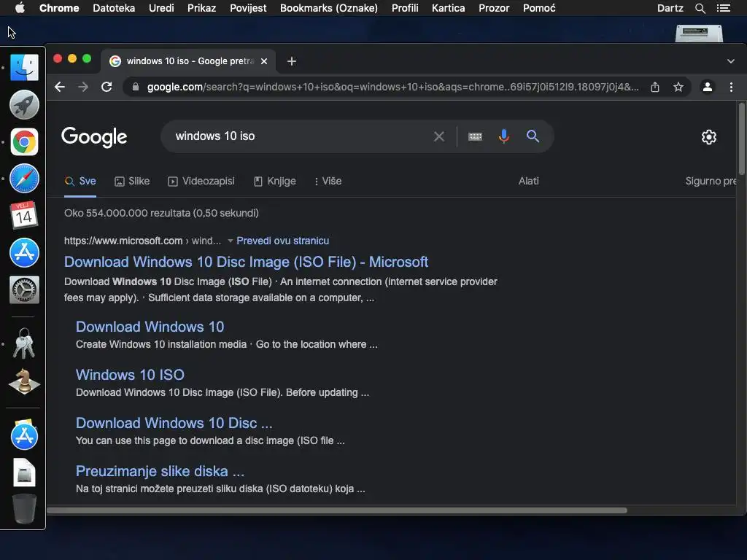Open Chrome icon in the dock
The image size is (747, 560).
(24, 141)
